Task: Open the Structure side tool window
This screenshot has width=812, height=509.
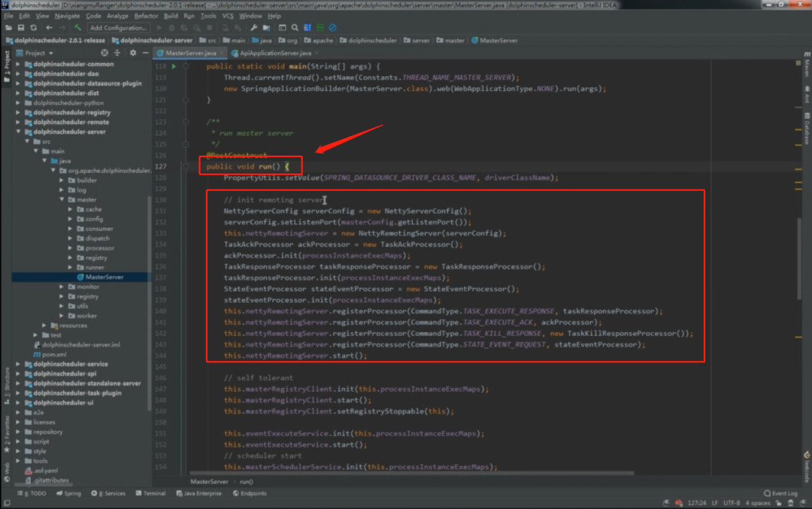Action: [7, 386]
